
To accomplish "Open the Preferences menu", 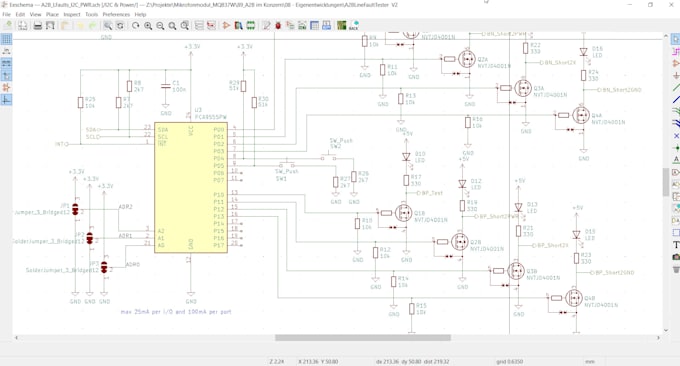I will 116,14.
